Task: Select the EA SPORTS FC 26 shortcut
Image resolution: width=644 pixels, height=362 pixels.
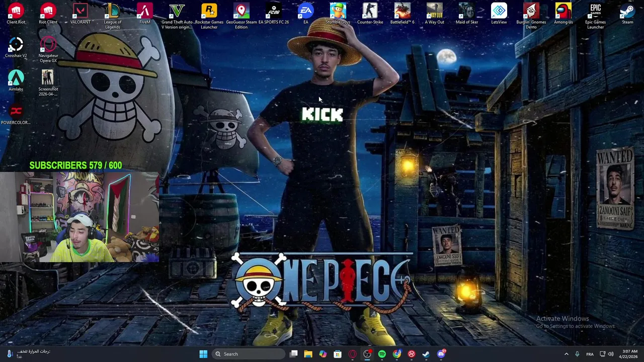Action: (273, 14)
